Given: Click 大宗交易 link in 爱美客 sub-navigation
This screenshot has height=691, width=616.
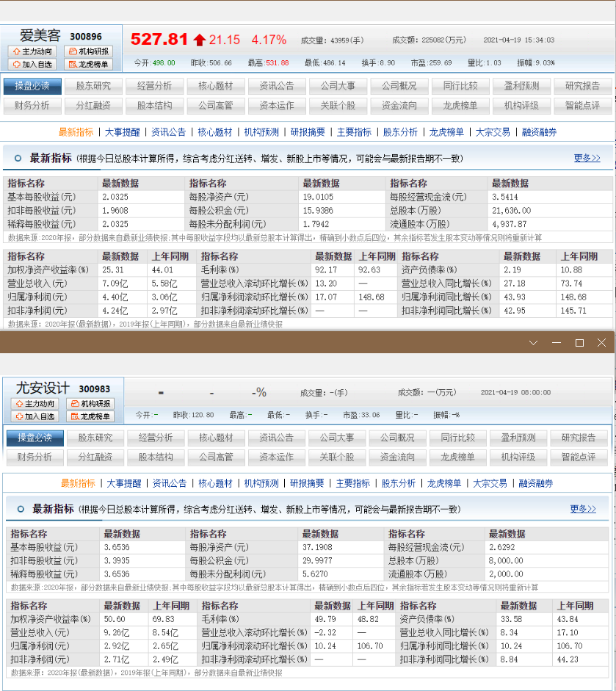Looking at the screenshot, I should 493,132.
